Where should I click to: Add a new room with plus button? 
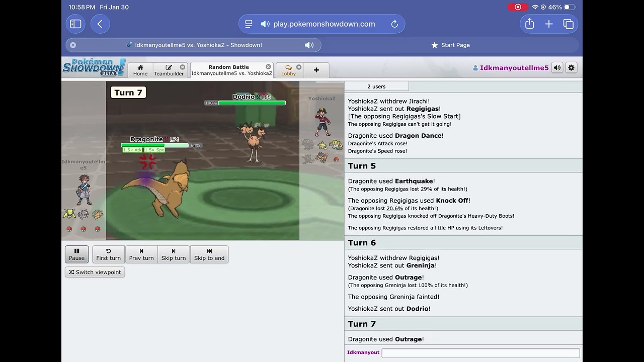316,70
